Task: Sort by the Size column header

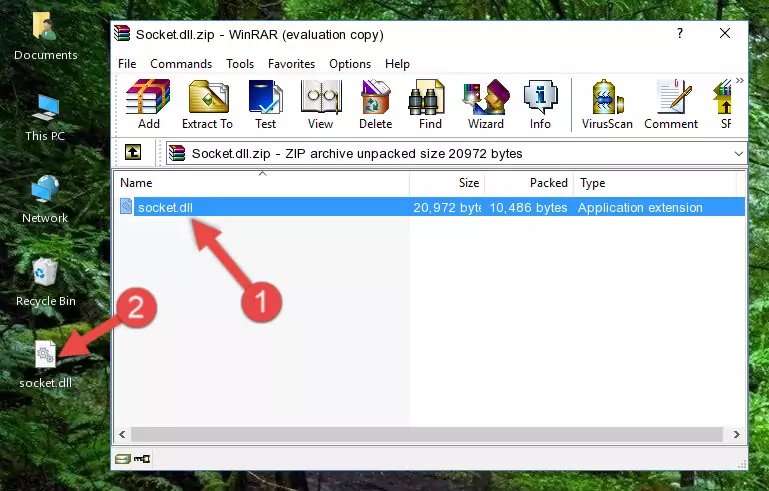Action: (x=447, y=183)
